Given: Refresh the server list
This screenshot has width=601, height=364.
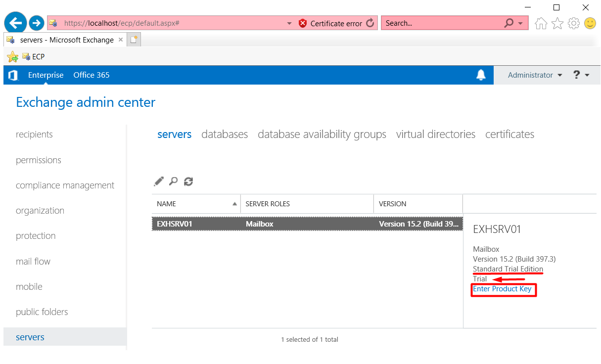Looking at the screenshot, I should 188,182.
